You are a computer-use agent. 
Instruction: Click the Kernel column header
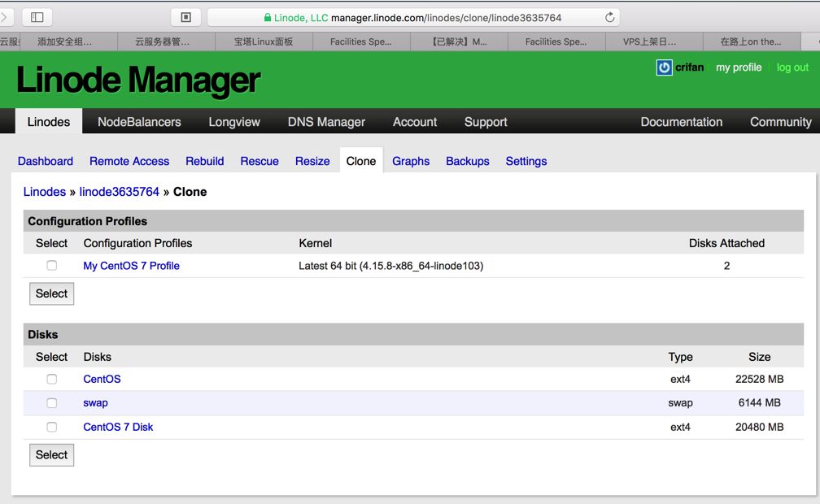pos(316,243)
